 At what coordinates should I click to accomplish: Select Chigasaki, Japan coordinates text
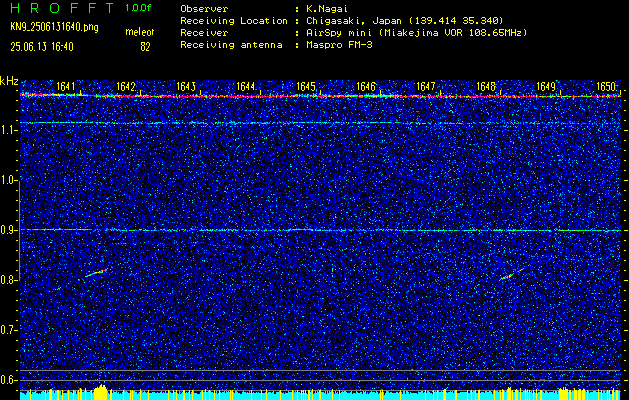coord(404,21)
